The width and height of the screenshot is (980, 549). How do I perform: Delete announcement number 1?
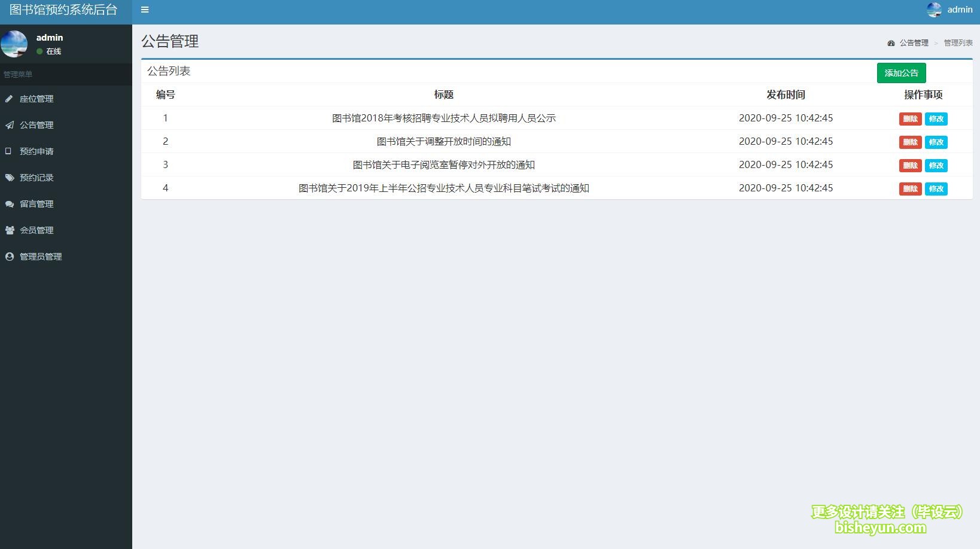(910, 119)
